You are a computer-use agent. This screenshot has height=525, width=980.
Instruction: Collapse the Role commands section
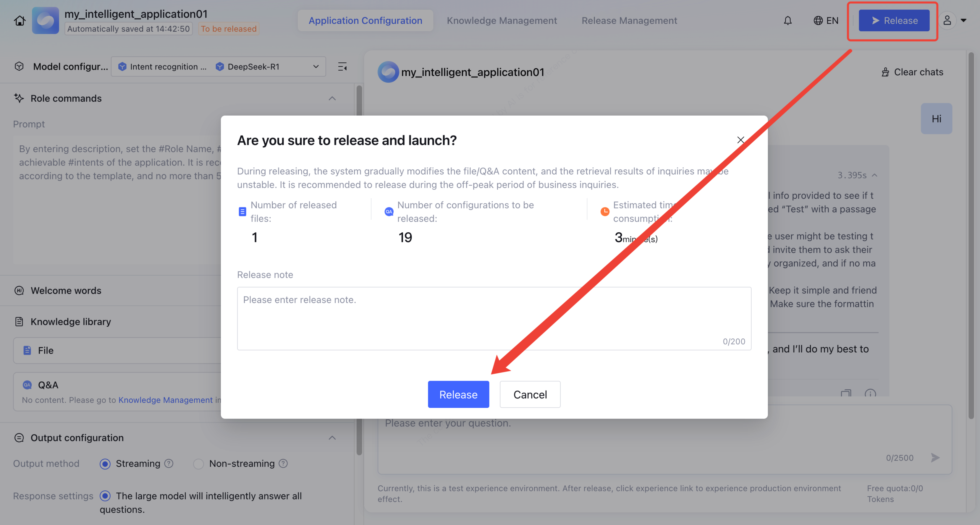pyautogui.click(x=332, y=98)
